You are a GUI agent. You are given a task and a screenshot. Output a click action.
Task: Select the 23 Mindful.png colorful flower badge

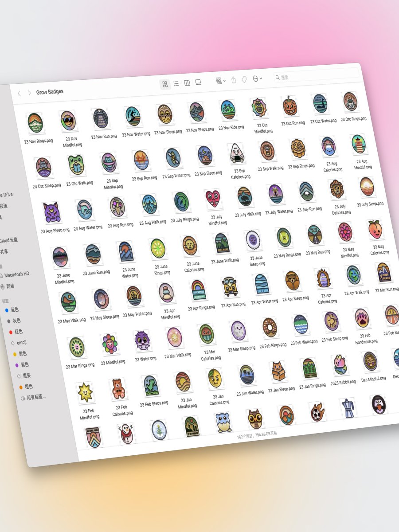pos(109,344)
